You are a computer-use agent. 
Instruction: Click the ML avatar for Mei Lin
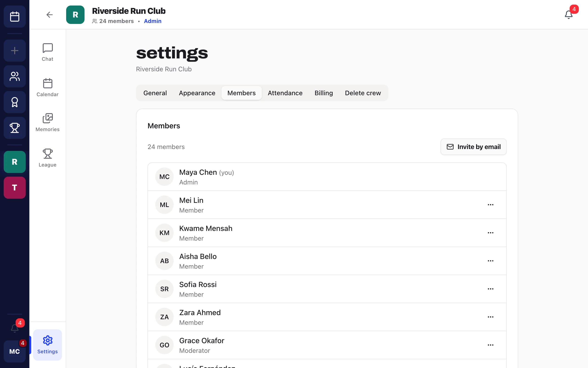pyautogui.click(x=164, y=205)
